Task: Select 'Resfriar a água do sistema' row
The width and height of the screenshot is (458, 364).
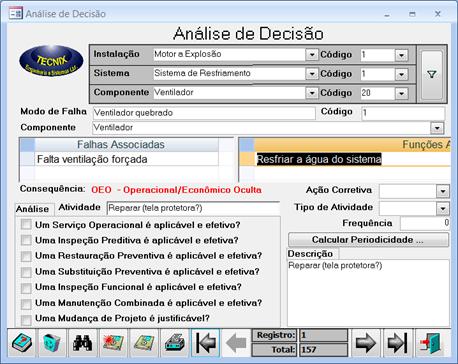Action: pos(352,159)
